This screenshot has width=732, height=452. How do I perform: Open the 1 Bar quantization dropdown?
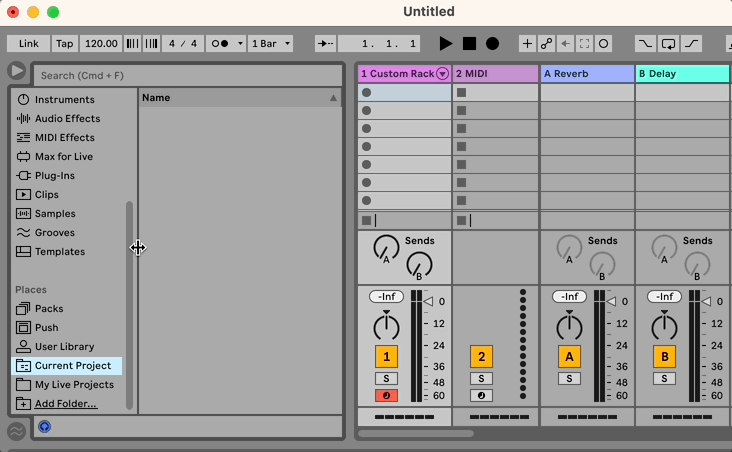tap(271, 44)
